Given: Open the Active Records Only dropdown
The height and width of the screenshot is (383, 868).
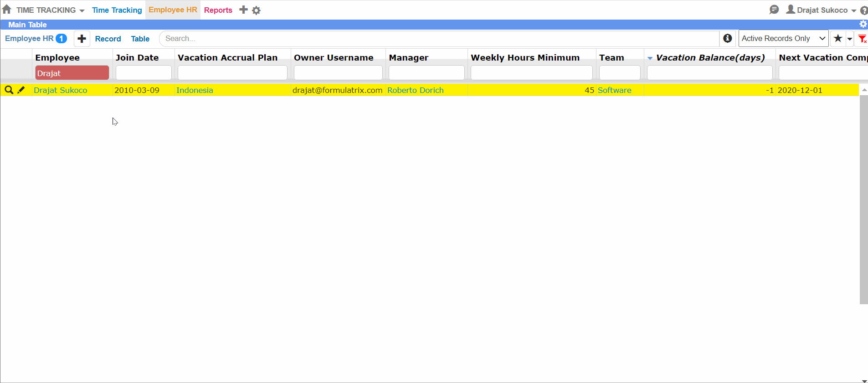Looking at the screenshot, I should click(x=783, y=39).
